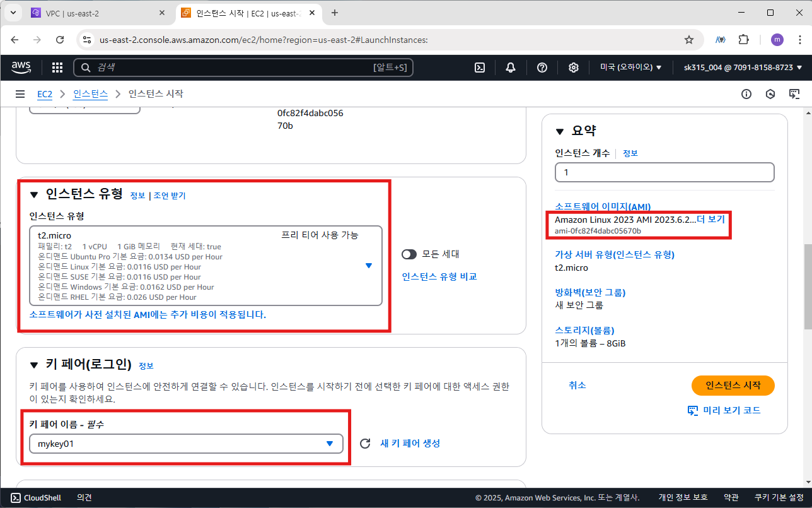
Task: Click the 인스턴스 개수 number field
Action: [x=664, y=172]
